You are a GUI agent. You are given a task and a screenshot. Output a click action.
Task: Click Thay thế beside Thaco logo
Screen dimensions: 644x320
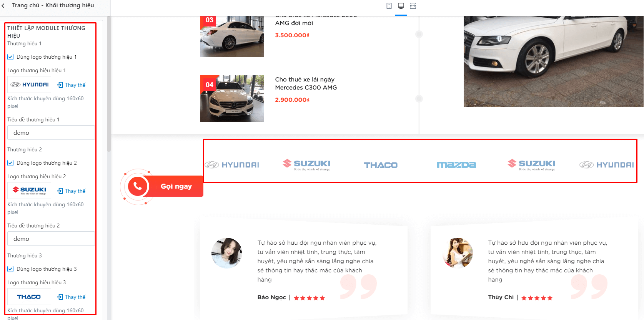tap(72, 297)
